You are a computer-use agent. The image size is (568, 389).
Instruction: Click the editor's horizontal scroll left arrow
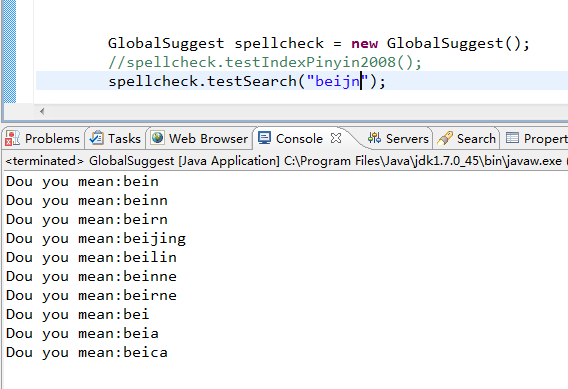[x=42, y=111]
